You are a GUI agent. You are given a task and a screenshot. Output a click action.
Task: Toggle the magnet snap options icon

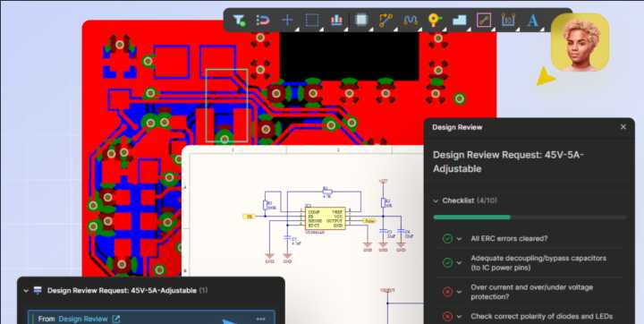262,21
